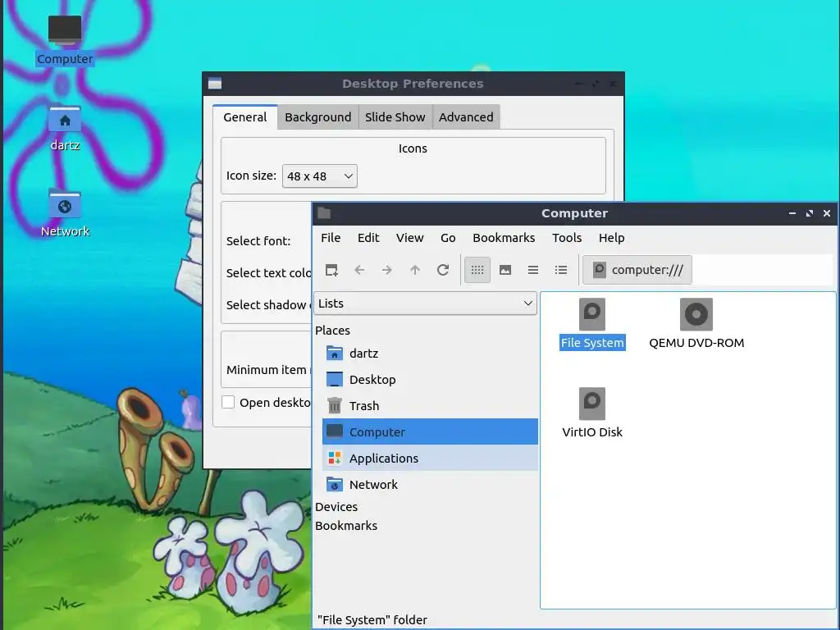Screen dimensions: 840x630
Task: Minimize the Computer window
Action: [792, 213]
